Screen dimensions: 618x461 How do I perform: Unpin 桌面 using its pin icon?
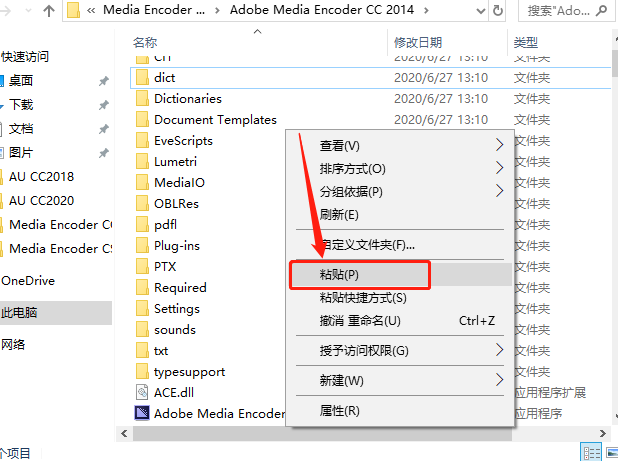click(x=104, y=81)
